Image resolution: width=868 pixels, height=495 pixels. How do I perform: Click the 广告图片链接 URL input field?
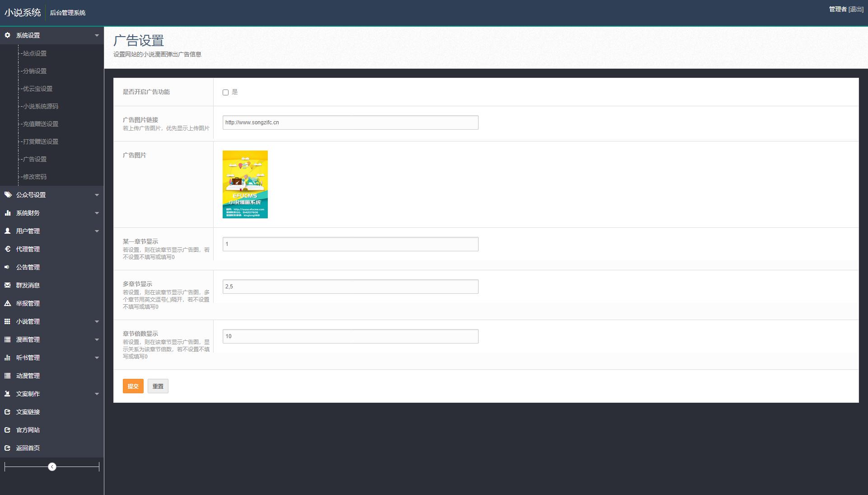pyautogui.click(x=350, y=123)
